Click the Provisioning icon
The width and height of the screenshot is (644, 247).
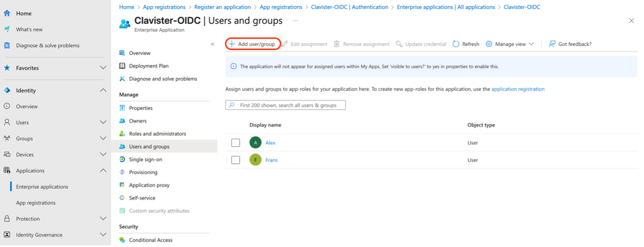click(122, 172)
